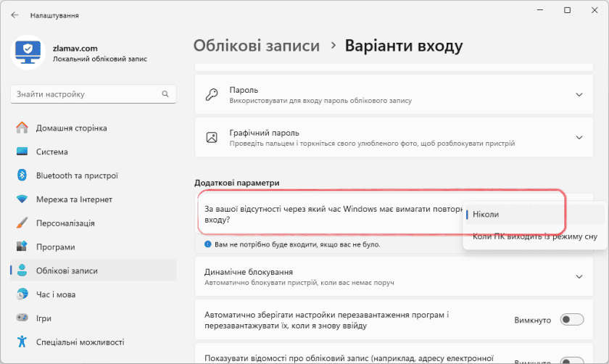This screenshot has height=364, width=609.
Task: Select the Облікові записи person icon
Action: (22, 270)
